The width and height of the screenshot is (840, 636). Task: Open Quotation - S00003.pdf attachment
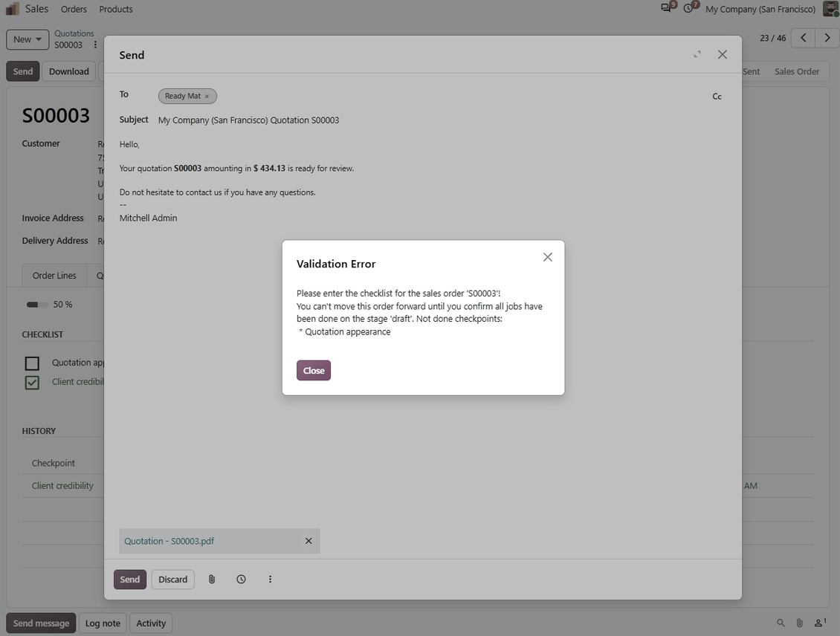pyautogui.click(x=169, y=541)
